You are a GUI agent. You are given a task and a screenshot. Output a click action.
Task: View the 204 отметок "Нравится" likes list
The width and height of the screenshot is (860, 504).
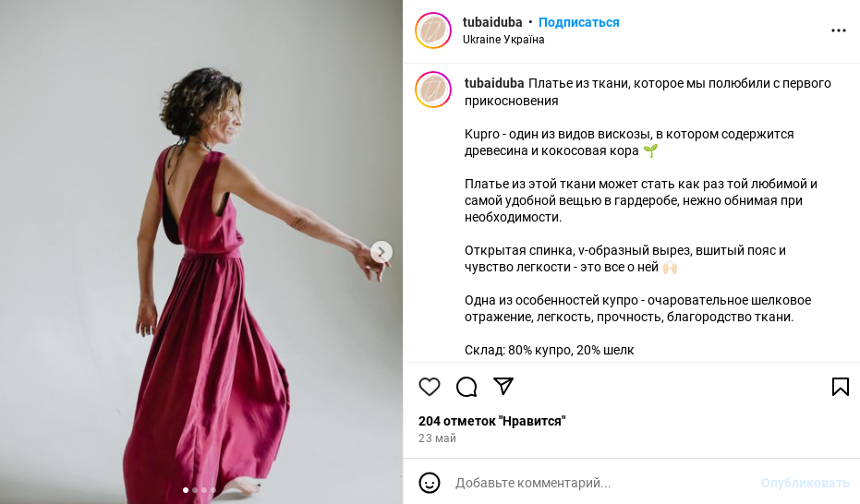492,421
